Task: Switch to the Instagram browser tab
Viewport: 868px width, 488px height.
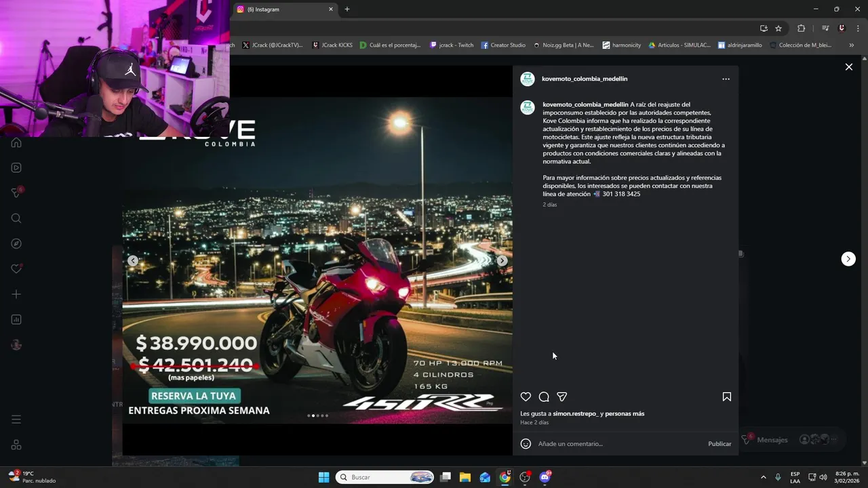Action: 285,9
